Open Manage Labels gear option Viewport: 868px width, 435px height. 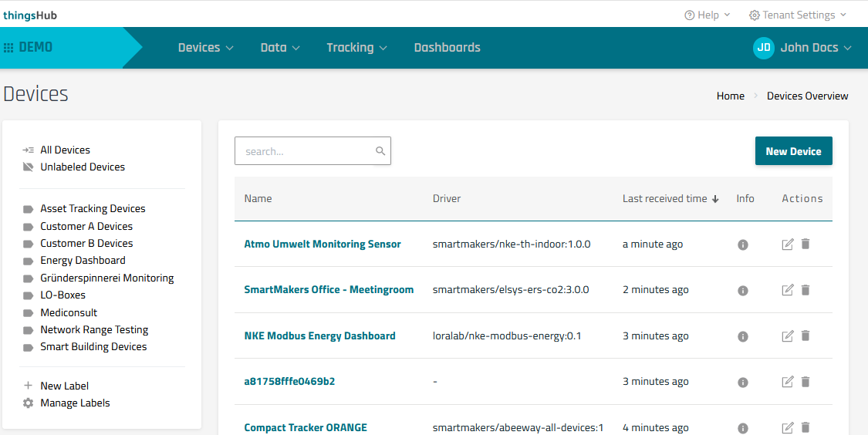[x=74, y=403]
